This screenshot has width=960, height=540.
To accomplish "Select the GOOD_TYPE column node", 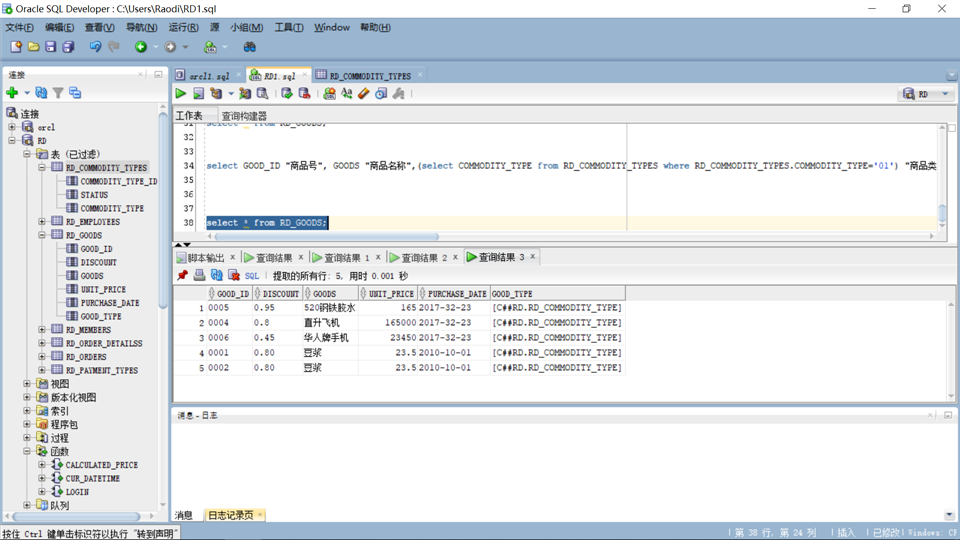I will point(101,317).
